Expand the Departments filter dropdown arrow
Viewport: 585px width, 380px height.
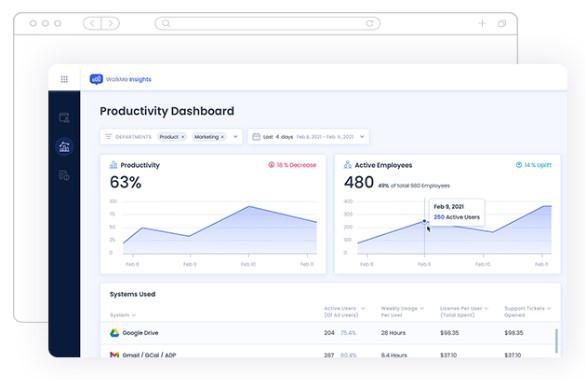click(x=235, y=137)
